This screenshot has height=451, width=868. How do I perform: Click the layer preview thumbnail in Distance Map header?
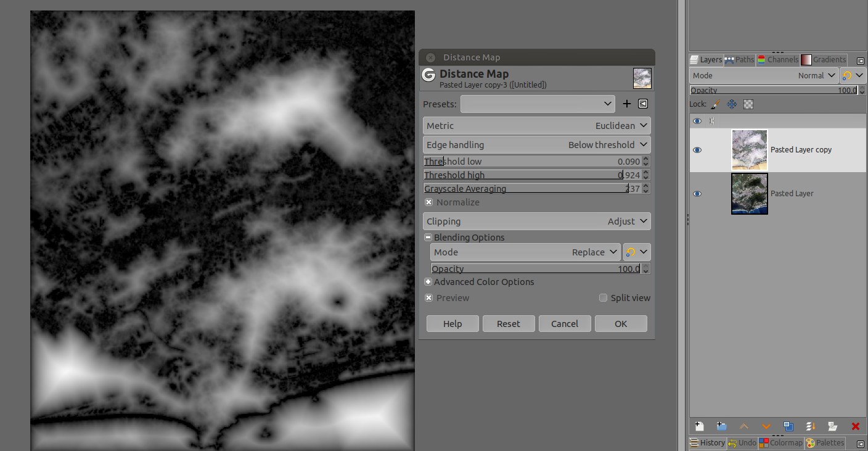point(642,78)
